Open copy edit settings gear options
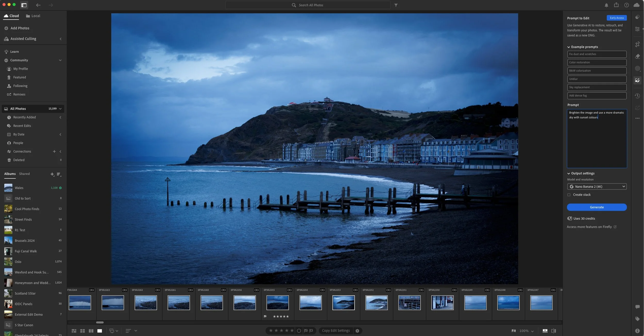The height and width of the screenshot is (336, 644). [357, 331]
